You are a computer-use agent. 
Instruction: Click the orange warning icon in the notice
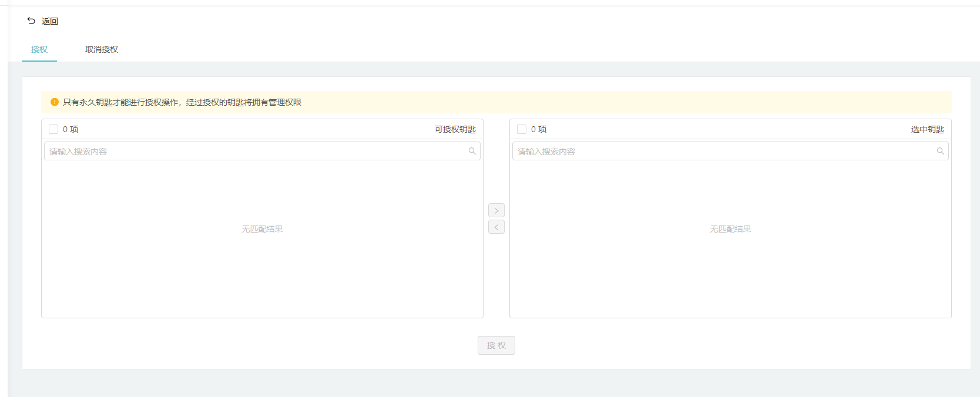[55, 102]
